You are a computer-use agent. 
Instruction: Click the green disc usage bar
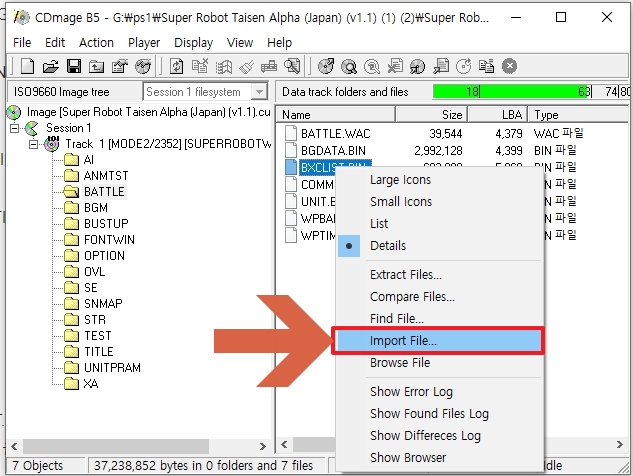click(x=512, y=92)
